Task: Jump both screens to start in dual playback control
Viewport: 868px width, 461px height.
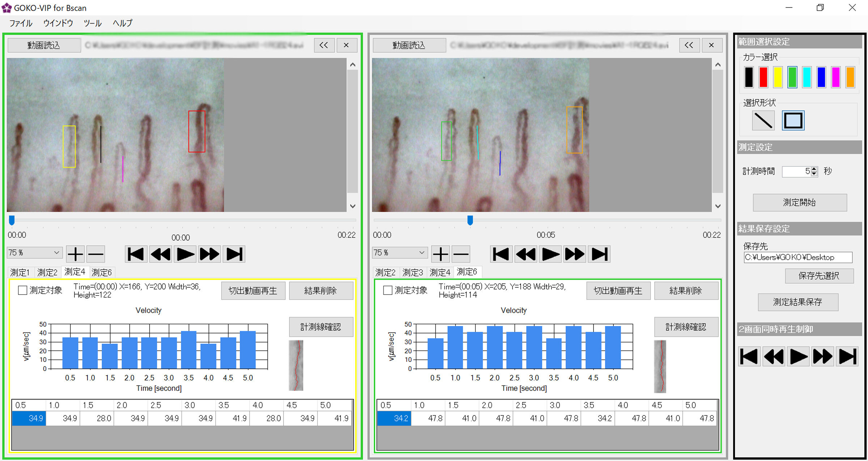Action: pyautogui.click(x=749, y=356)
